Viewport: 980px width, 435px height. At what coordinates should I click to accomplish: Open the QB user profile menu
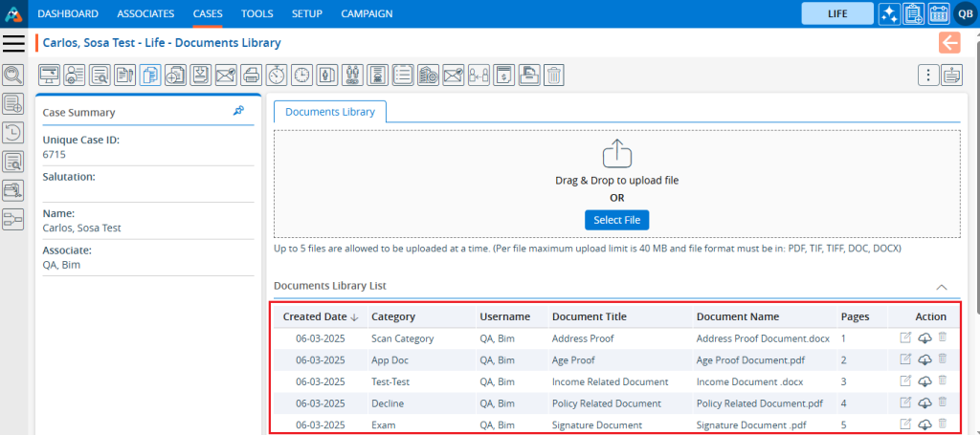tap(964, 13)
